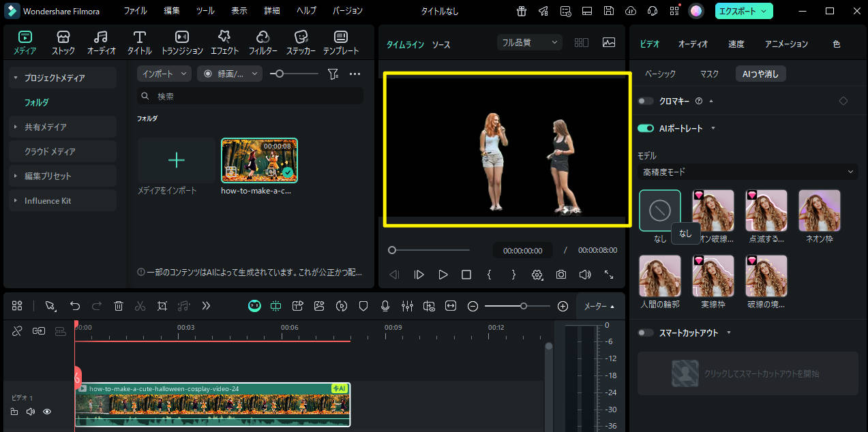Hide the Video 1 track with eye icon
The image size is (868, 432).
click(x=47, y=412)
